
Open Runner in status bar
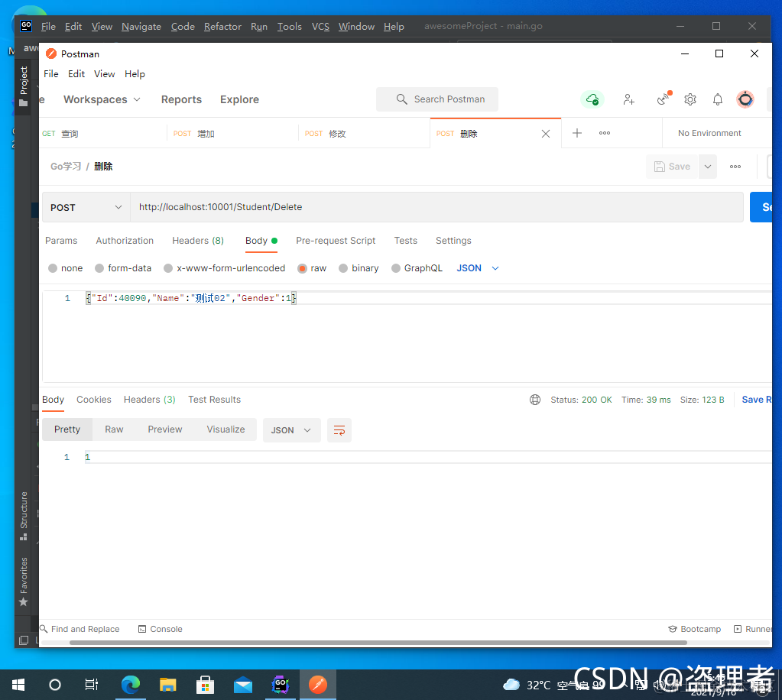click(753, 629)
